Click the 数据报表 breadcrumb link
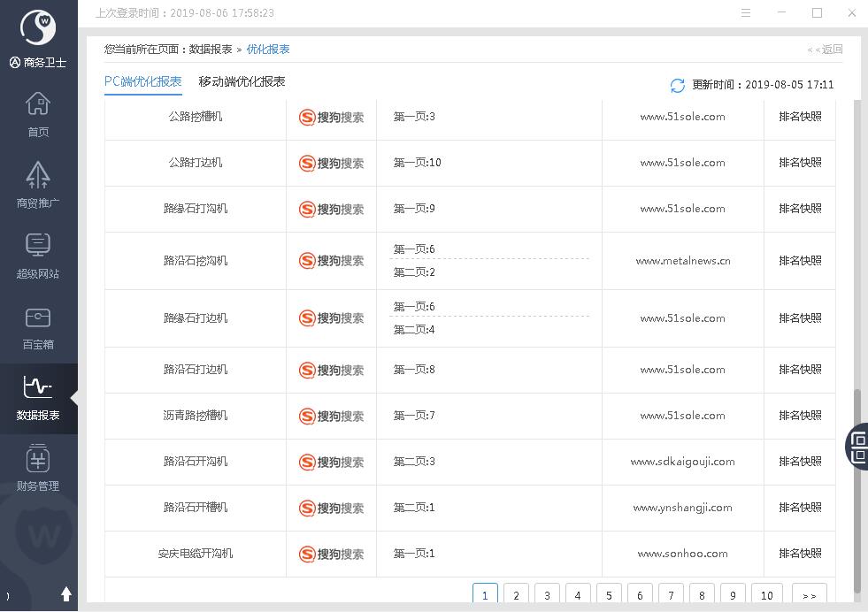The image size is (868, 612). (211, 50)
